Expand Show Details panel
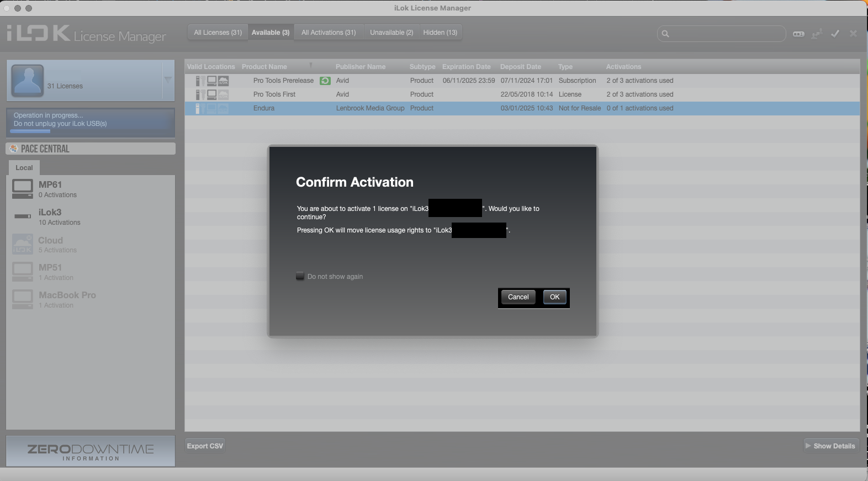Screen dimensions: 868x481 831,446
